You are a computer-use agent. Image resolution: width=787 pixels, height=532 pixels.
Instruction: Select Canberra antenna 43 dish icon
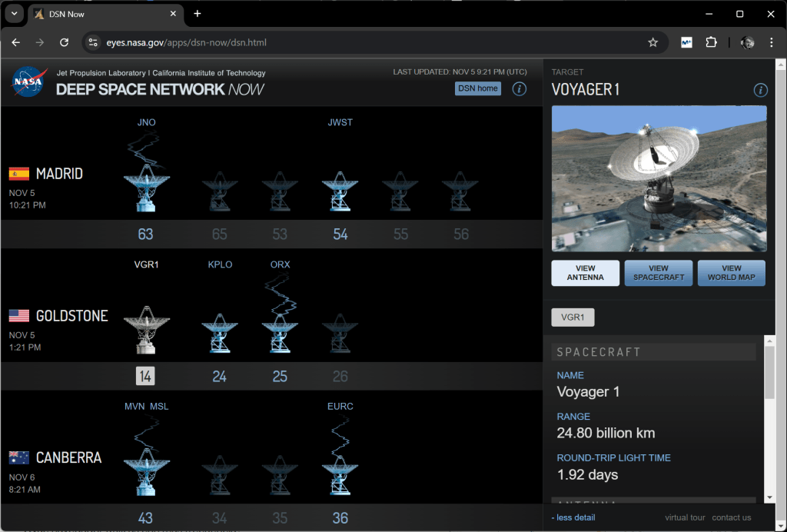click(x=146, y=474)
